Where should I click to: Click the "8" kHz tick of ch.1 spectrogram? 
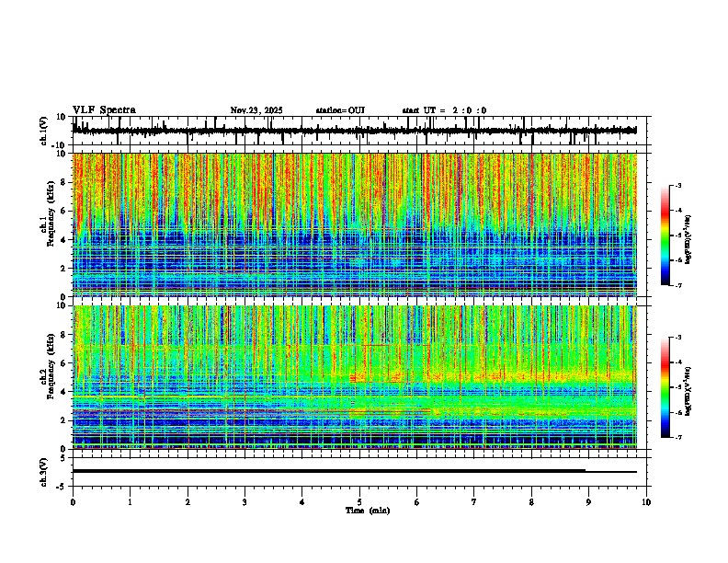pos(64,182)
